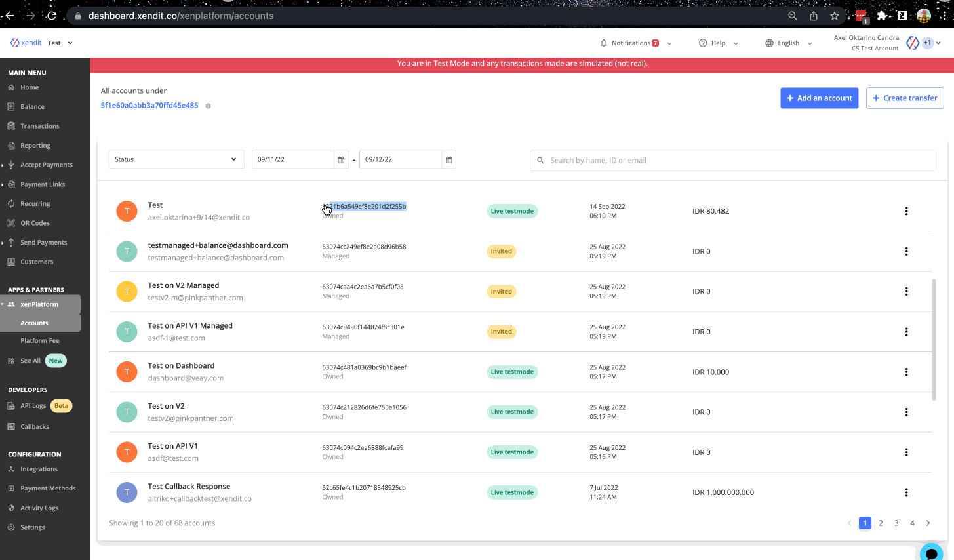Screen dimensions: 954x560
Task: Click the Payment Methods icon
Action: tap(11, 489)
